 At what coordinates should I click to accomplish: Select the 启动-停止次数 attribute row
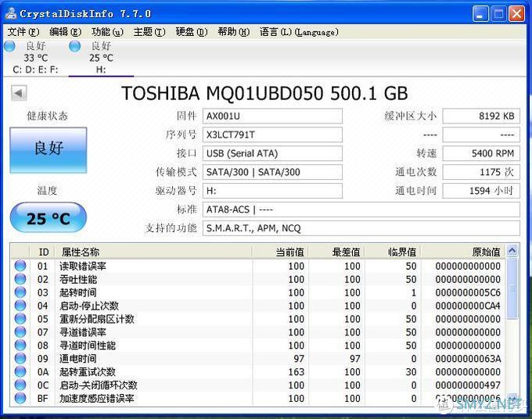click(258, 306)
